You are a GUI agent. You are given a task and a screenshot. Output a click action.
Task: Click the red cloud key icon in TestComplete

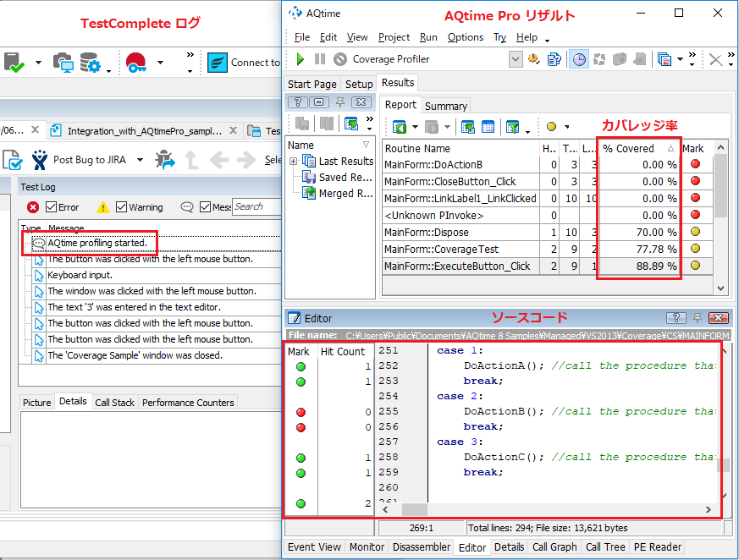[x=135, y=63]
